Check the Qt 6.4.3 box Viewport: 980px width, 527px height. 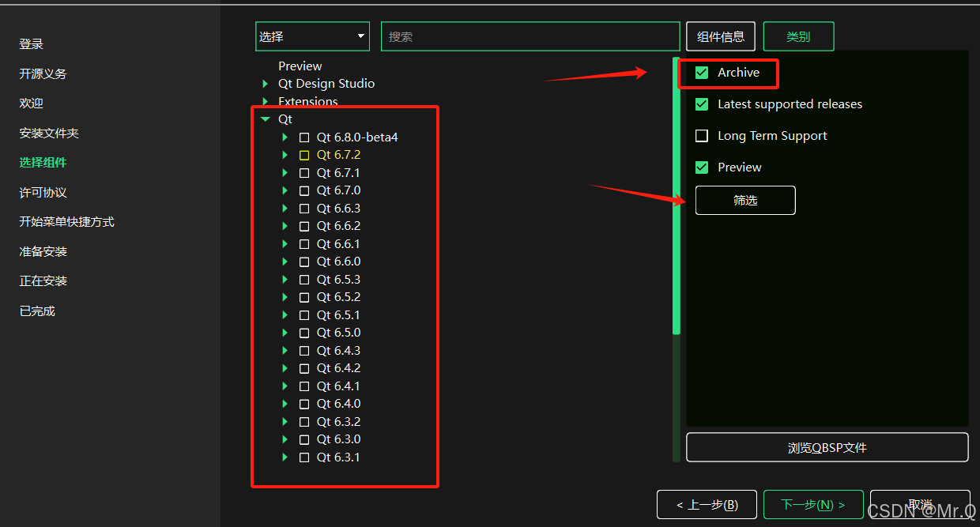click(304, 351)
